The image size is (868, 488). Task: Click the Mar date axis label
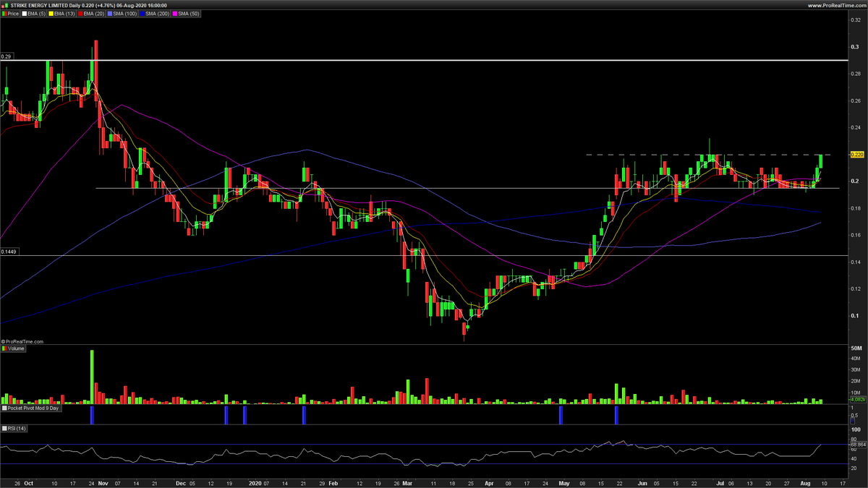408,482
